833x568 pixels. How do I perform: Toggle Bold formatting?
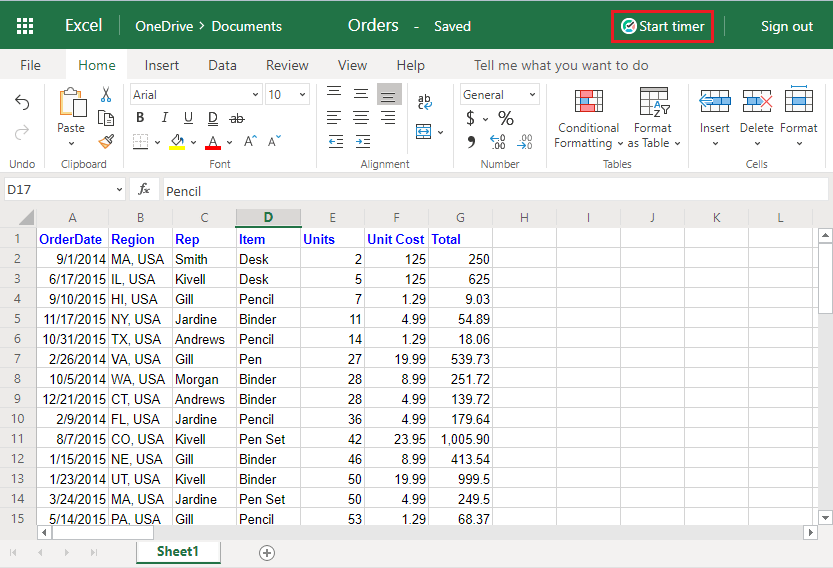140,117
